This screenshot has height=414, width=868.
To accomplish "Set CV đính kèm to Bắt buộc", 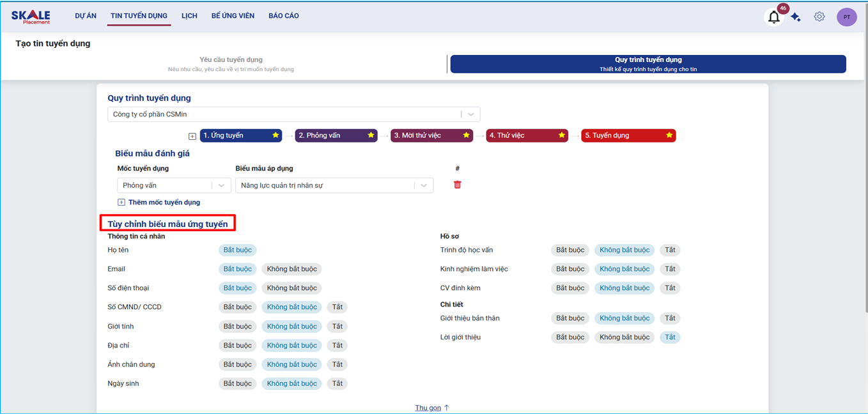I will [570, 288].
